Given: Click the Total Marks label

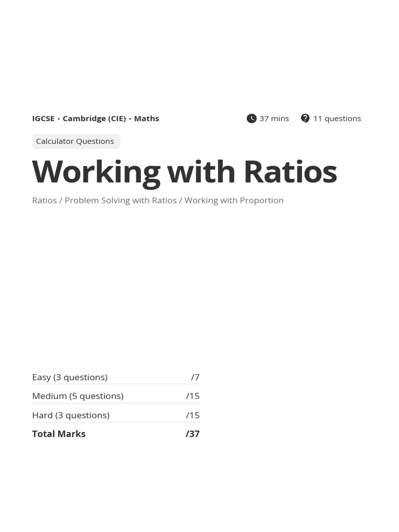Looking at the screenshot, I should click(x=59, y=434).
